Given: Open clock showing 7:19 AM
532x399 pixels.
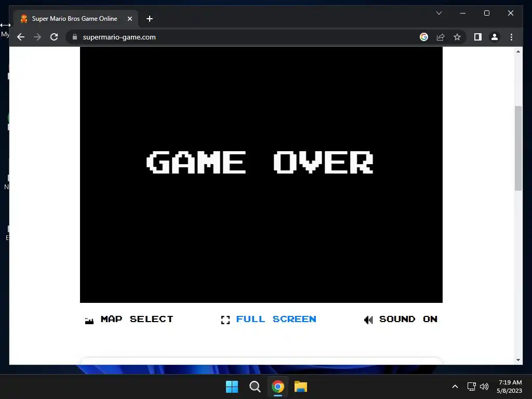Looking at the screenshot, I should click(509, 387).
